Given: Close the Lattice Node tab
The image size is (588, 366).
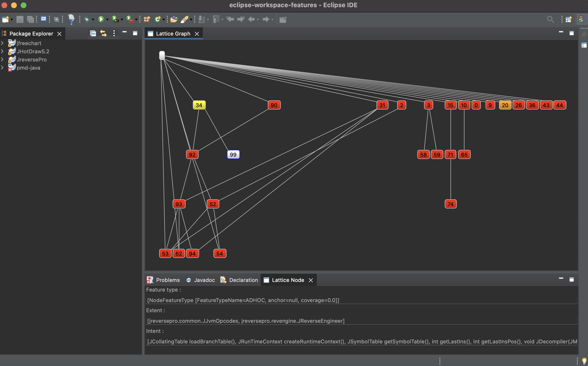Looking at the screenshot, I should pyautogui.click(x=311, y=280).
